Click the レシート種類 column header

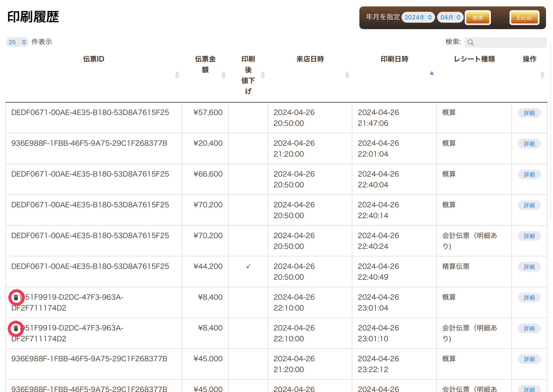(474, 59)
